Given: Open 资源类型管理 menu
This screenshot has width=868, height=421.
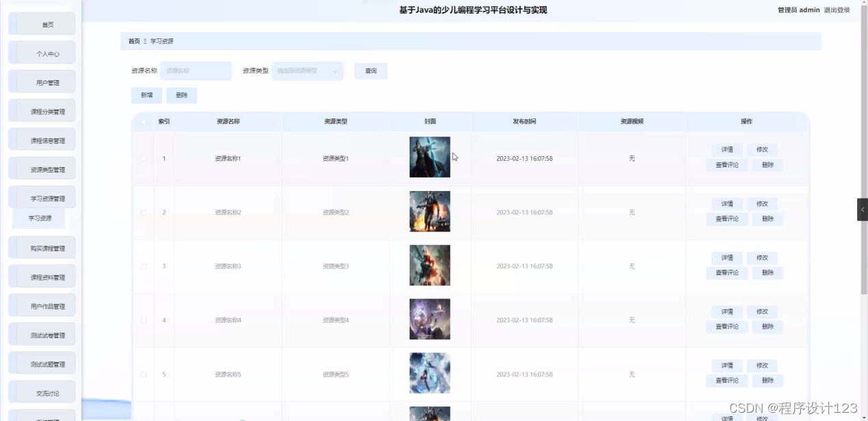Looking at the screenshot, I should coord(42,170).
